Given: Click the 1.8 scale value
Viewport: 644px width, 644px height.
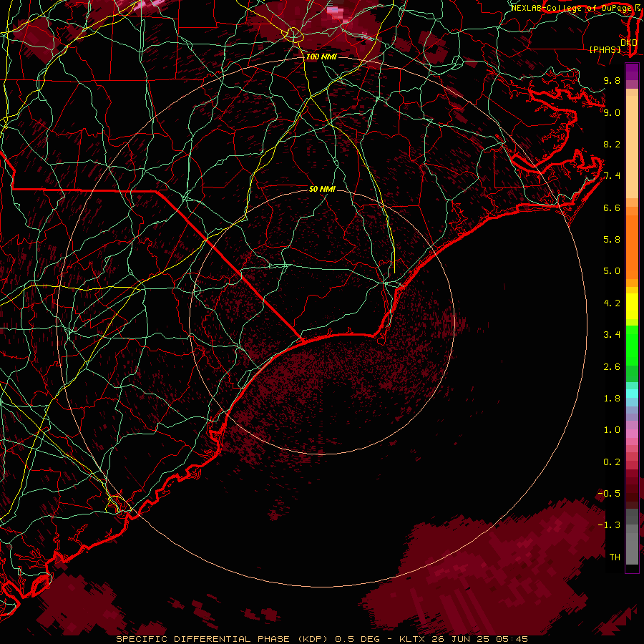Looking at the screenshot, I should click(612, 398).
